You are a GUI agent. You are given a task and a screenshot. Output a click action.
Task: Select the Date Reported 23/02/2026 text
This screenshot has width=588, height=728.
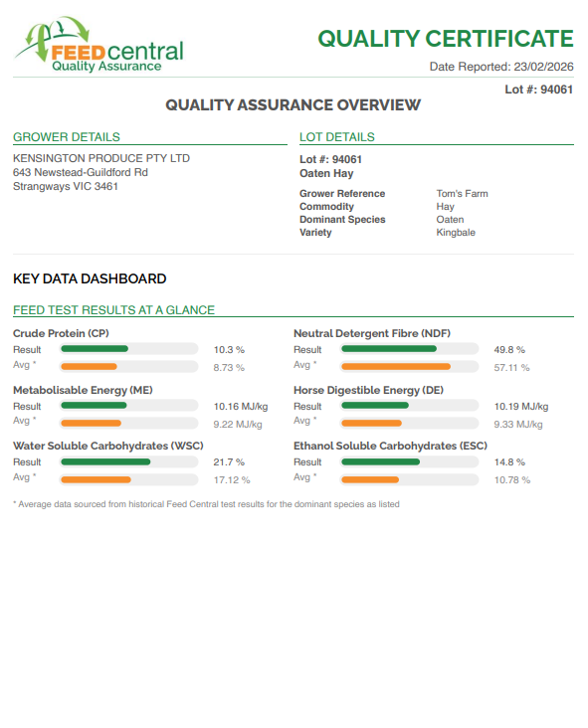(501, 67)
